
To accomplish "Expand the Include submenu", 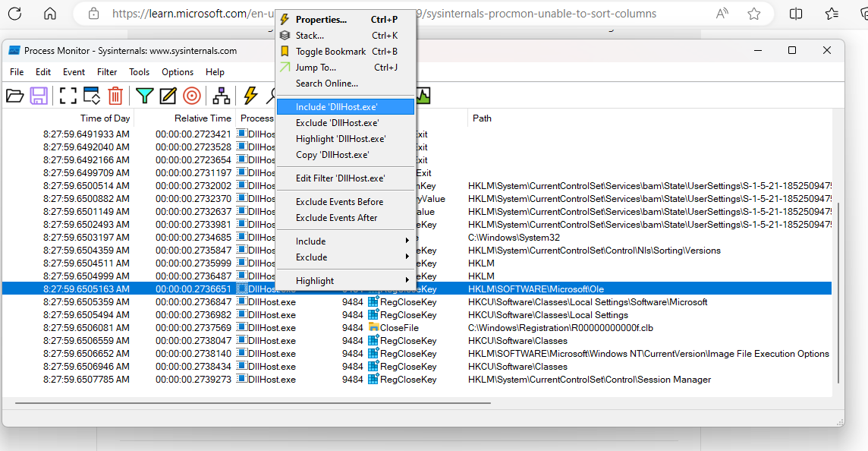I will click(x=345, y=241).
